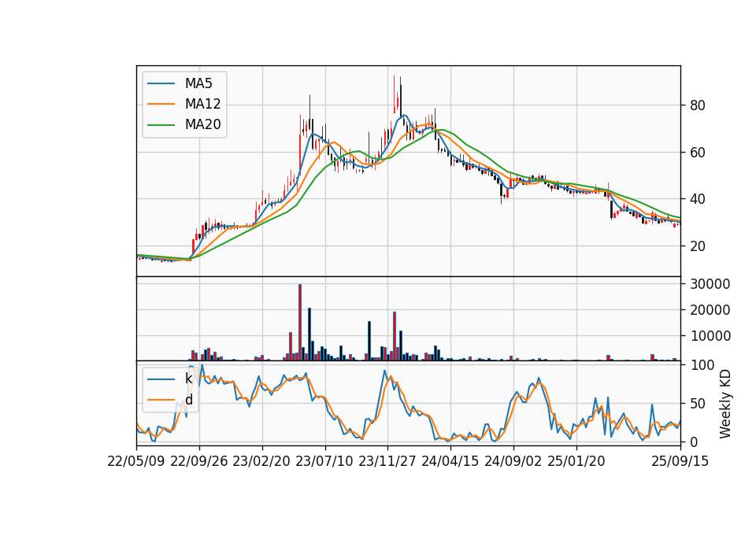Viewport: 756px width, 543px height.
Task: Click the d legend label in KD panel
Action: [x=188, y=400]
